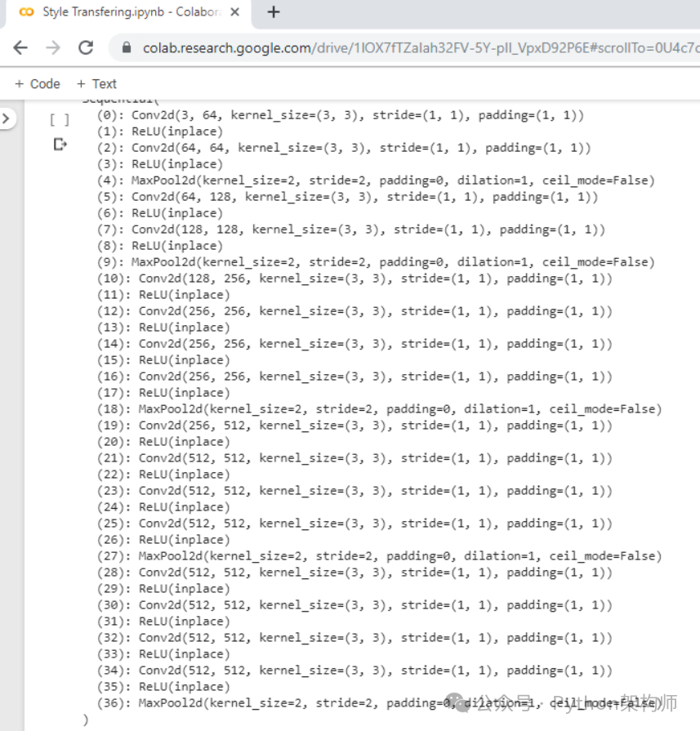Click output line (14): Conv2d(256, 256

click(354, 344)
